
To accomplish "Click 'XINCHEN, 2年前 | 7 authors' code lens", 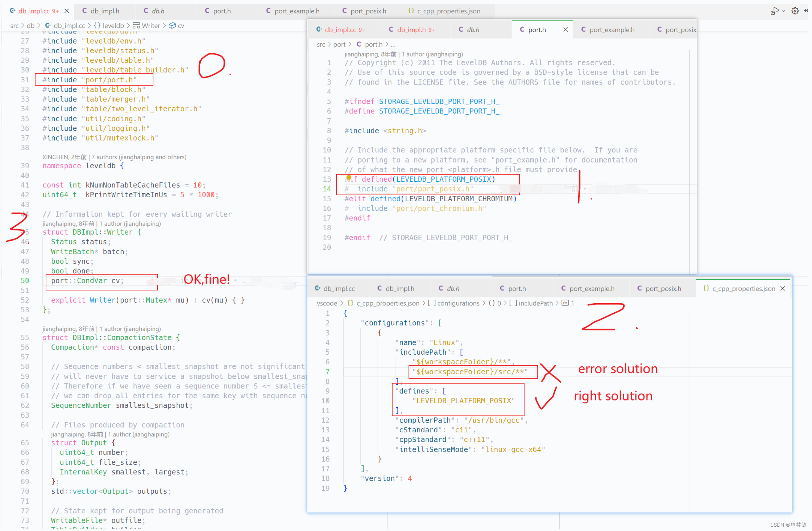I will (x=114, y=157).
